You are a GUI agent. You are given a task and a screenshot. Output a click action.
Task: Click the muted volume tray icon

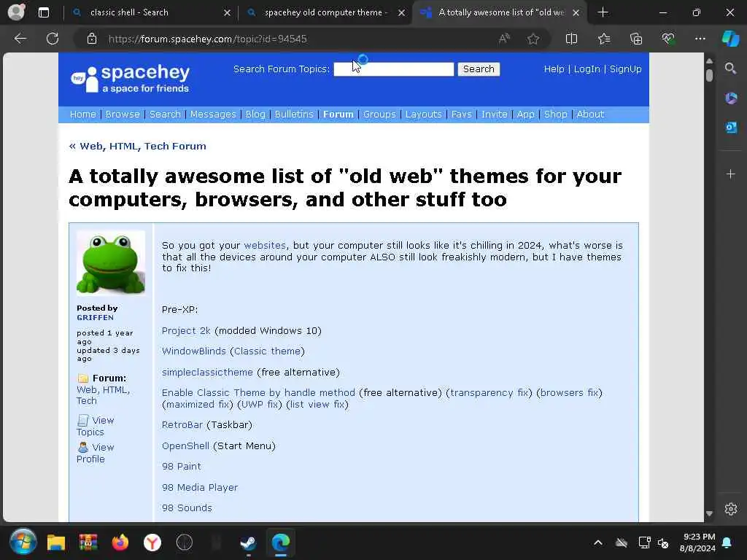663,542
